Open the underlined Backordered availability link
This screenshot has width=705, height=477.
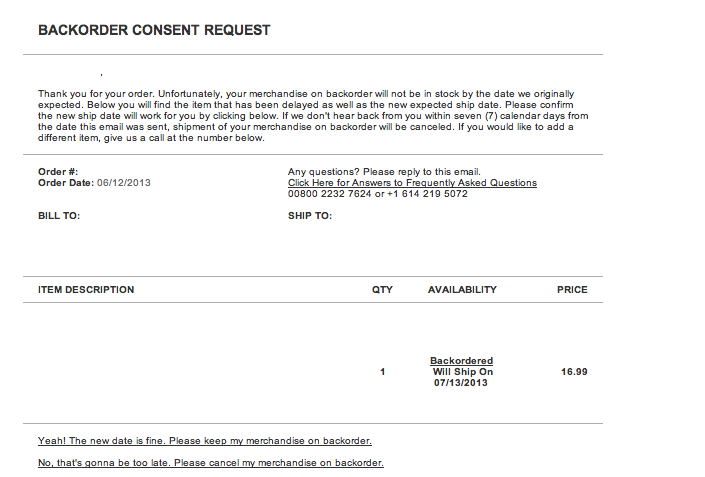461,361
